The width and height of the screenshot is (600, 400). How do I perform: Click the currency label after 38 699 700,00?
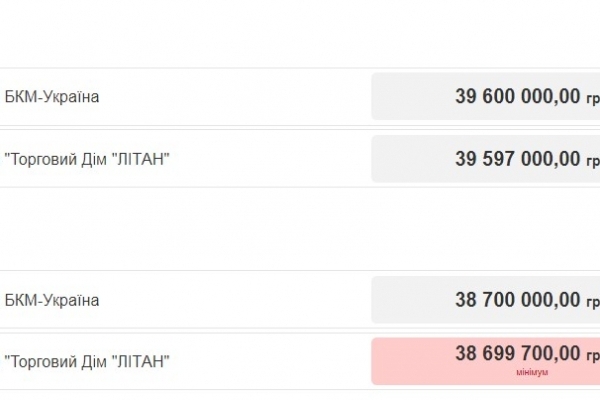[x=592, y=355]
